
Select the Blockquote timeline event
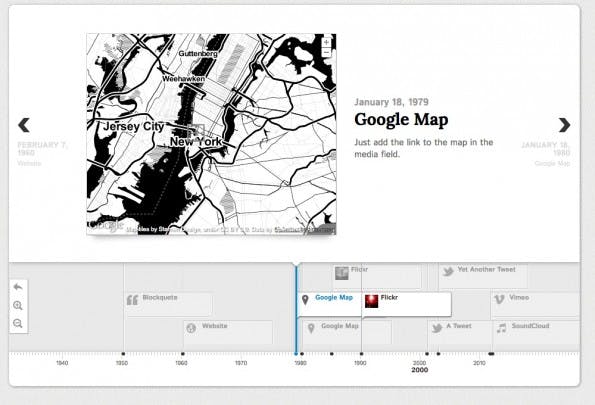pos(169,304)
